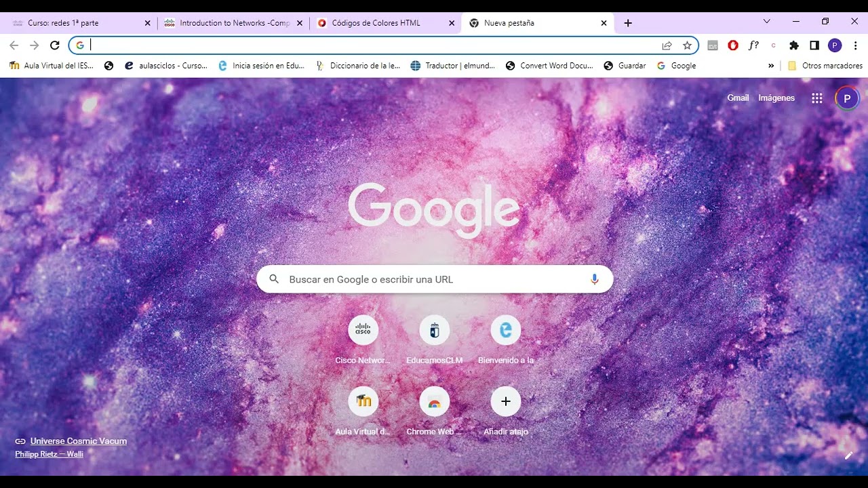Switch to the 'Curso: redes 1ª parte' tab
This screenshot has width=868, height=488.
point(81,23)
